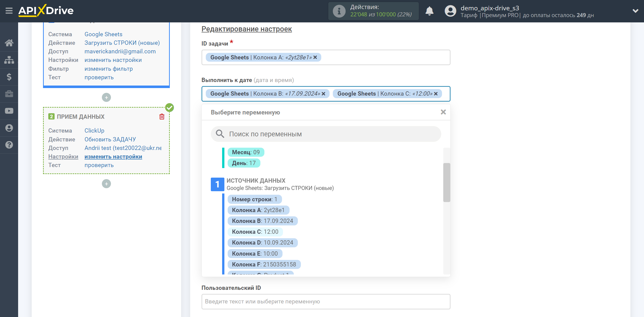644x317 pixels.
Task: Open the actions info icon
Action: 339,11
